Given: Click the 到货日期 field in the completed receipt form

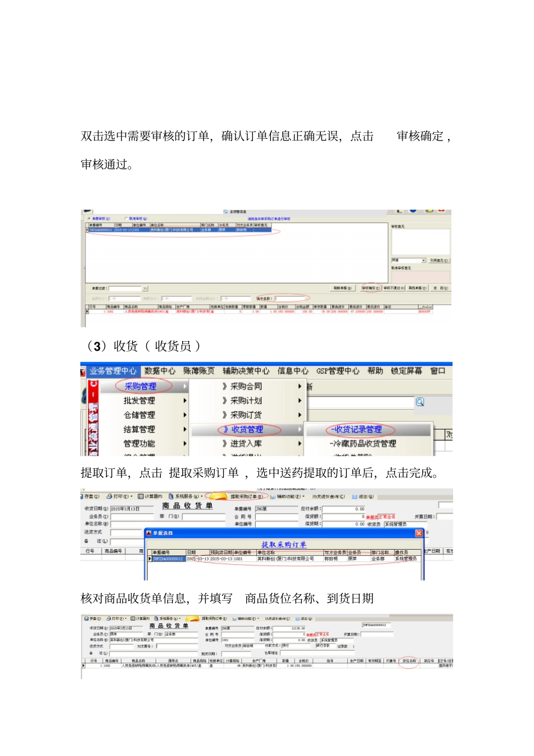Looking at the screenshot, I should click(x=236, y=653).
